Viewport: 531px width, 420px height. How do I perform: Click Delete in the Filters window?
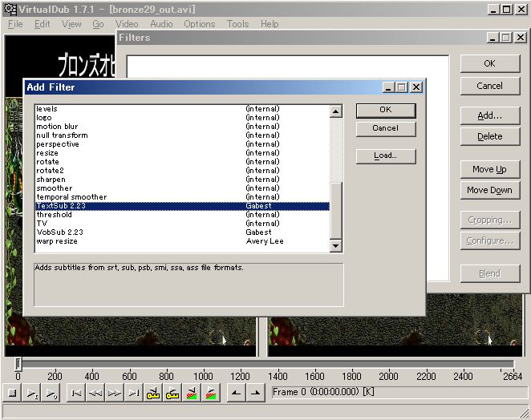(x=489, y=136)
